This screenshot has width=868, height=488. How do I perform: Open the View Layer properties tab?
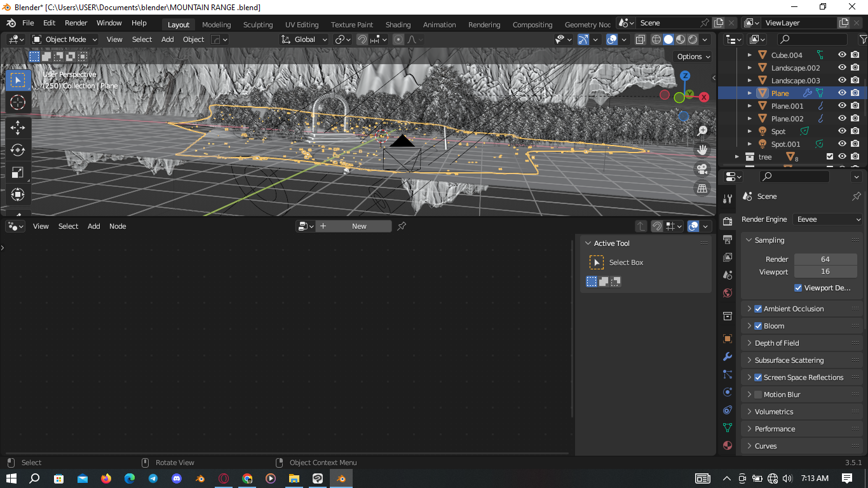click(x=728, y=257)
